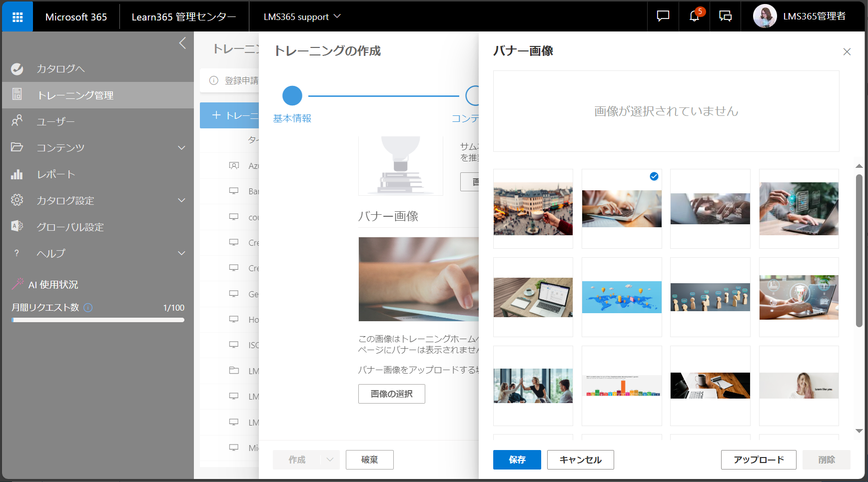Uncheck the selected laptop typing banner checkmark
Image resolution: width=868 pixels, height=482 pixels.
654,176
